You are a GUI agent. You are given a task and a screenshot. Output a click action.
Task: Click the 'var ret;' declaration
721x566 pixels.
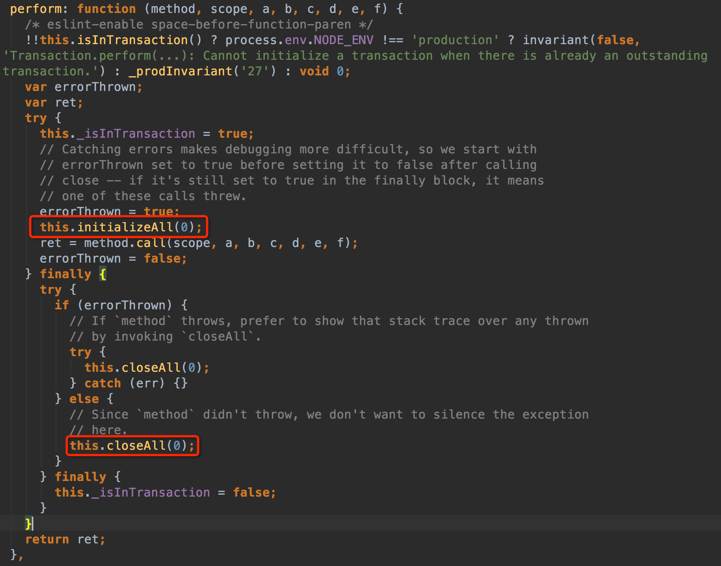coord(54,103)
